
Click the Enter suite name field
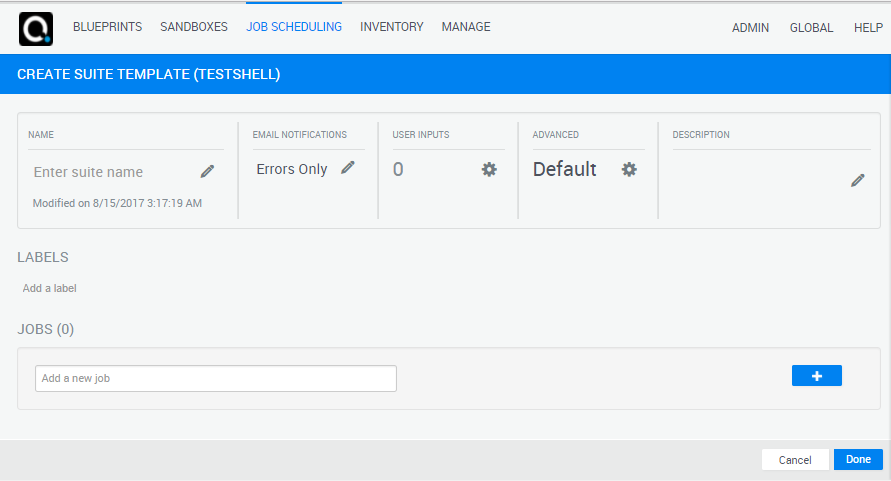[x=110, y=172]
